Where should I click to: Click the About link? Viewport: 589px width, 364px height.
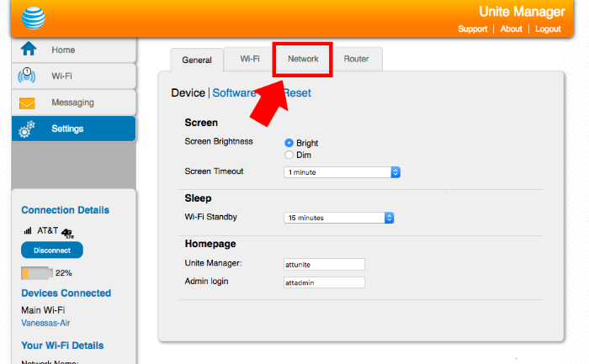pyautogui.click(x=512, y=29)
